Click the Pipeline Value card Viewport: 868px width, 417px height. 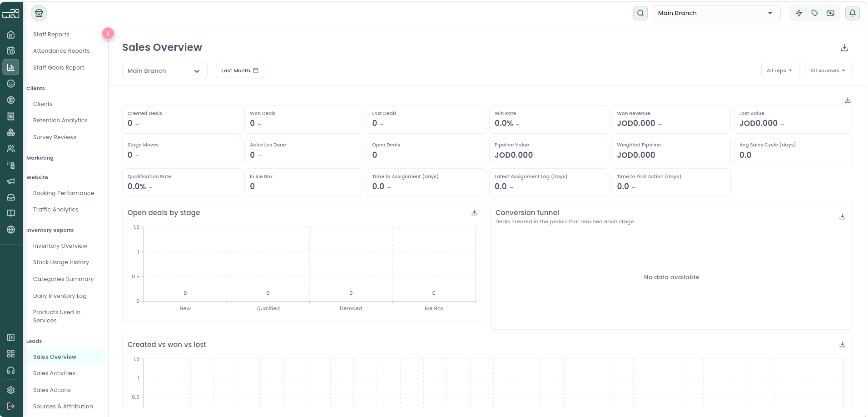pyautogui.click(x=548, y=151)
